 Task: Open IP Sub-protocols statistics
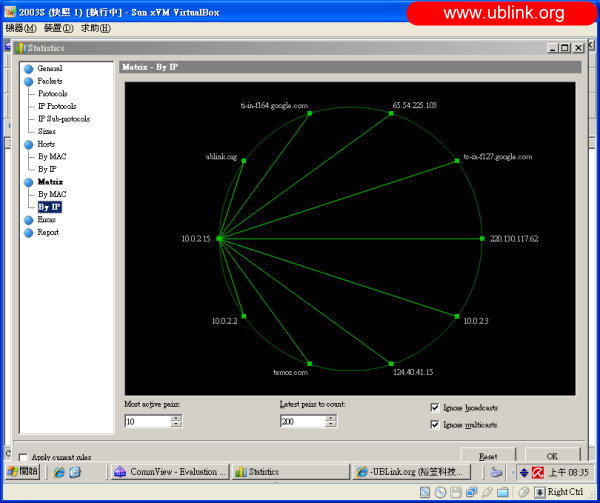click(x=64, y=119)
